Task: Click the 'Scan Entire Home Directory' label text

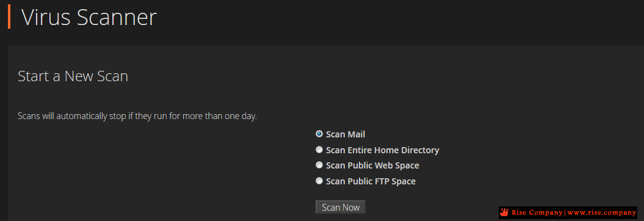Action: (x=382, y=150)
